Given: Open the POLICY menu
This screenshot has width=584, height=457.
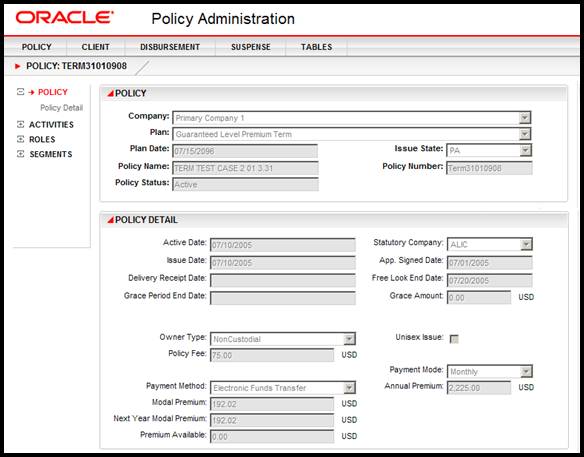Looking at the screenshot, I should pyautogui.click(x=36, y=47).
